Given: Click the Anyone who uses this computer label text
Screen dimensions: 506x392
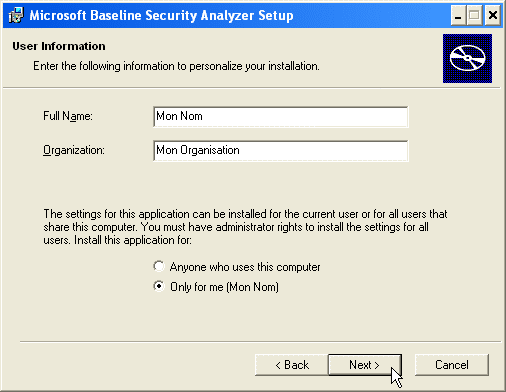Looking at the screenshot, I should pyautogui.click(x=245, y=267).
